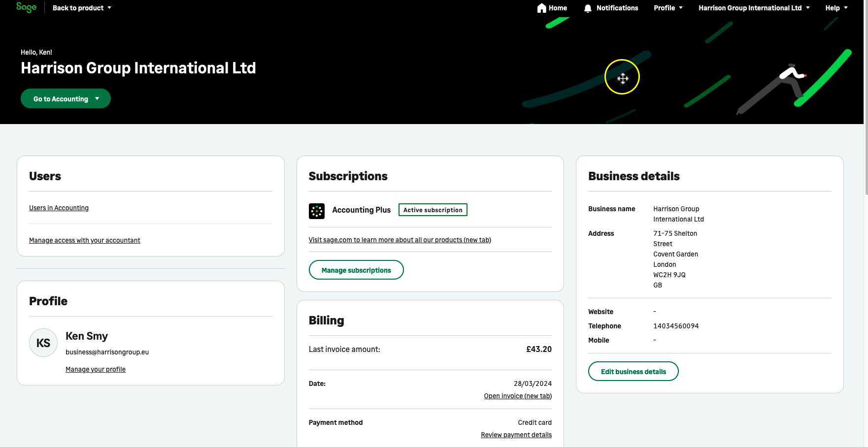Click the Ken Smy name text
The width and height of the screenshot is (868, 447).
[87, 336]
